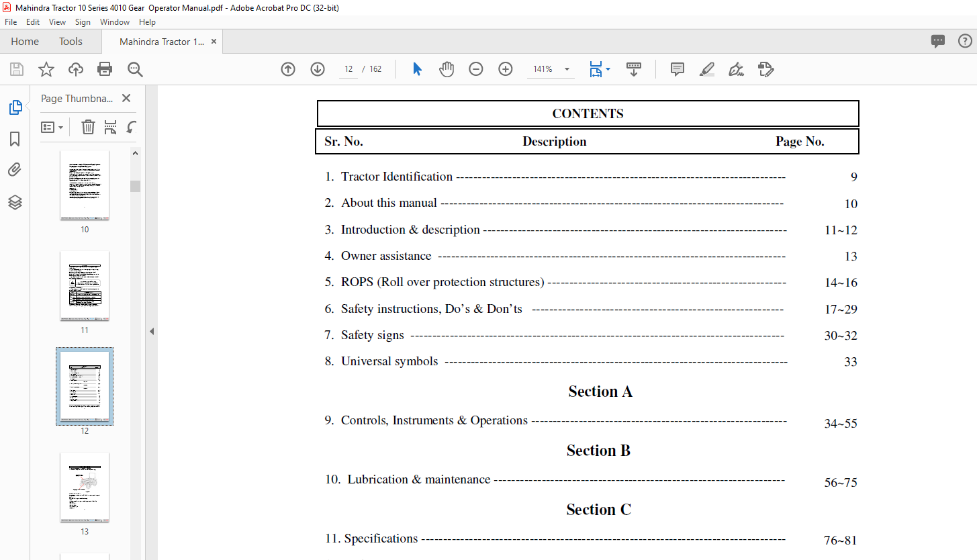Select the highlight text pen tool
977x560 pixels.
(707, 69)
